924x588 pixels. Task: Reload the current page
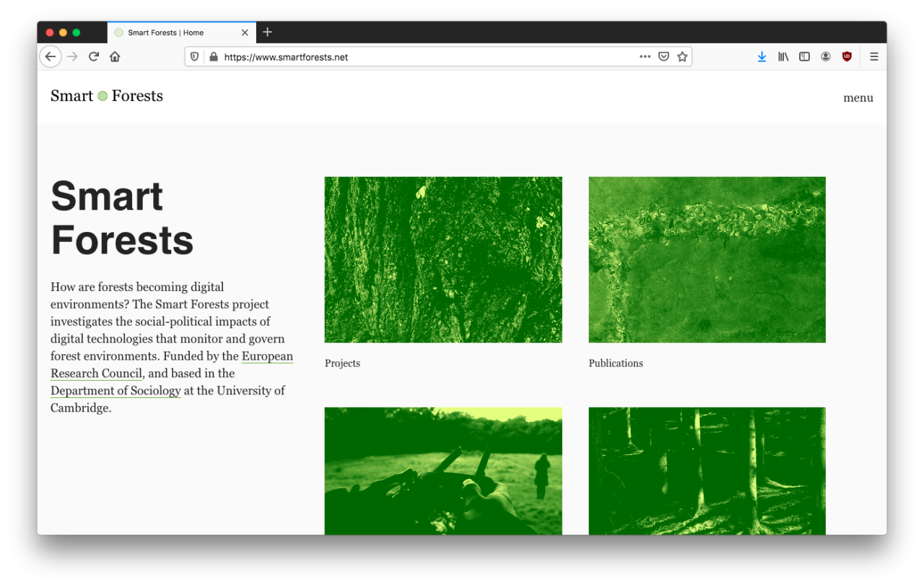pos(94,57)
